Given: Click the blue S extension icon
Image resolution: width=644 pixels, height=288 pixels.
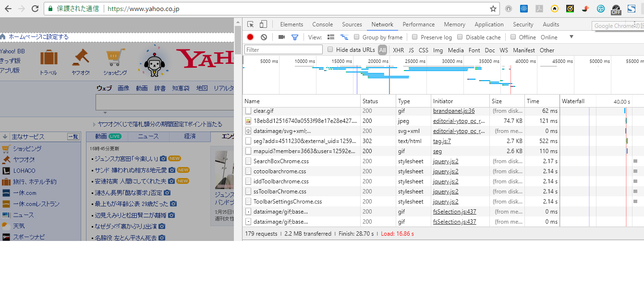Looking at the screenshot, I should pos(632,9).
